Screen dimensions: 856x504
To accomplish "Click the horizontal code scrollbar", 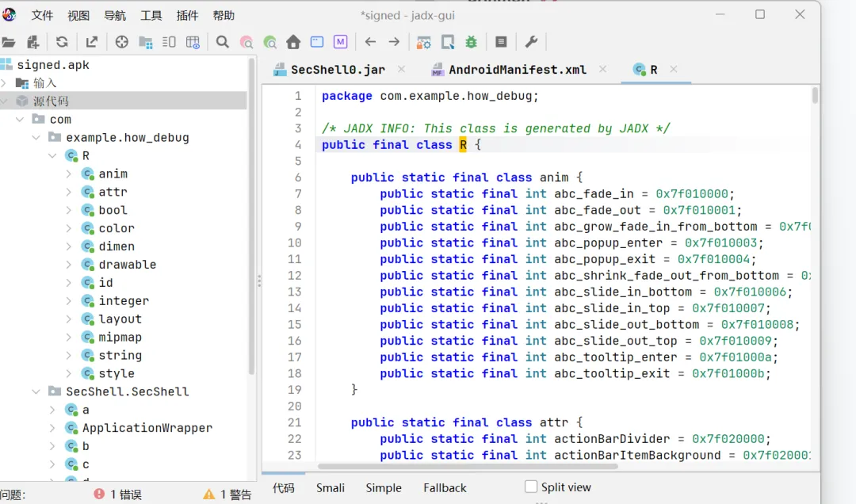I will pos(468,466).
